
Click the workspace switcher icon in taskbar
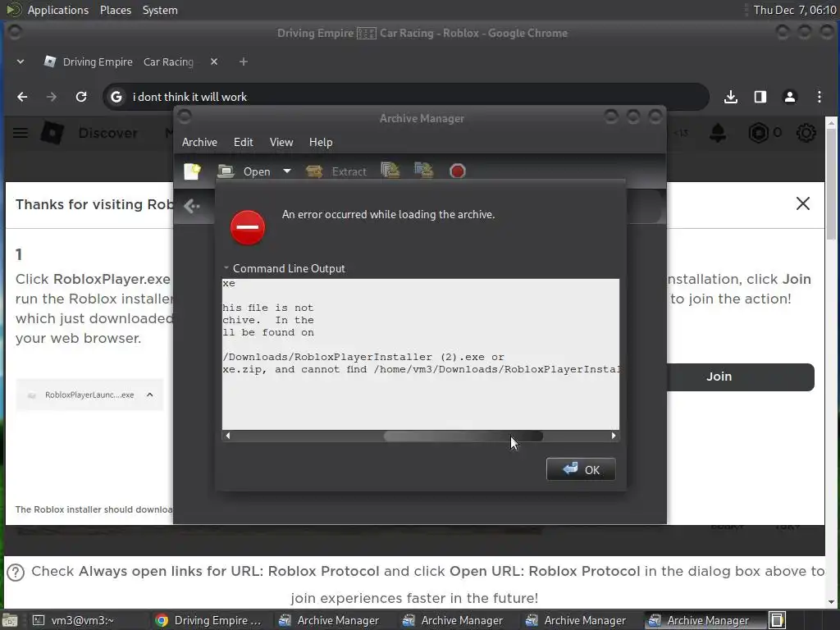click(x=778, y=620)
